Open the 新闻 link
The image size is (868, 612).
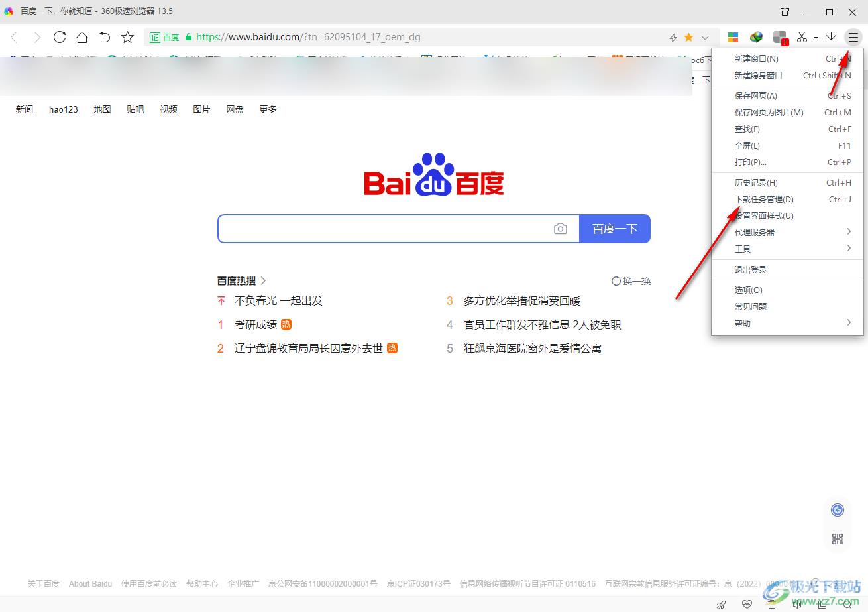pos(25,109)
